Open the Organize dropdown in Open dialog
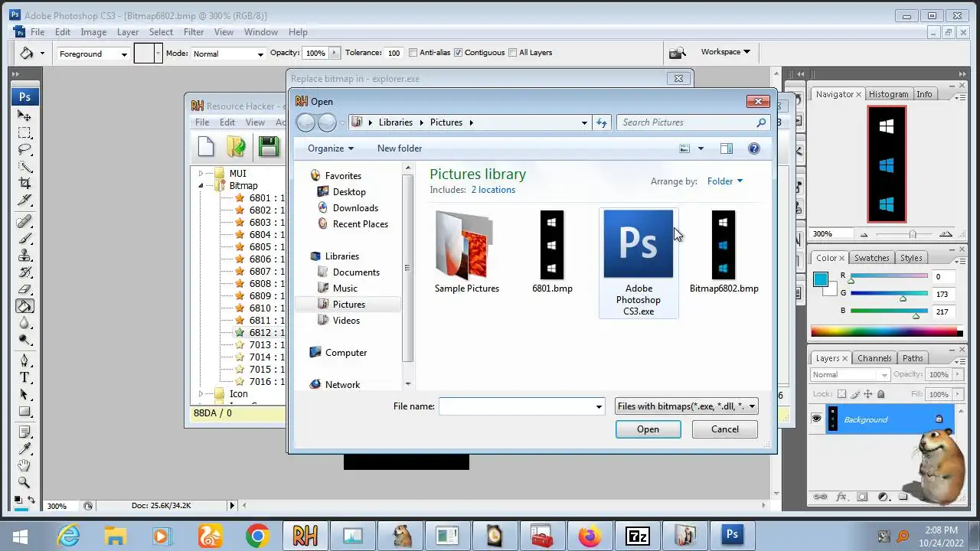Viewport: 980px width, 551px height. point(331,148)
